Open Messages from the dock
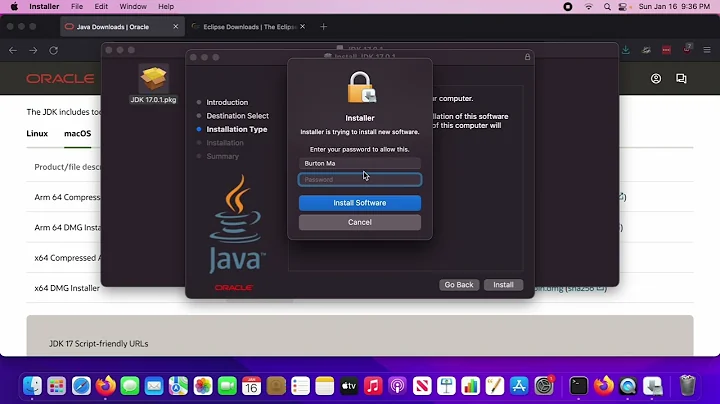 (130, 386)
